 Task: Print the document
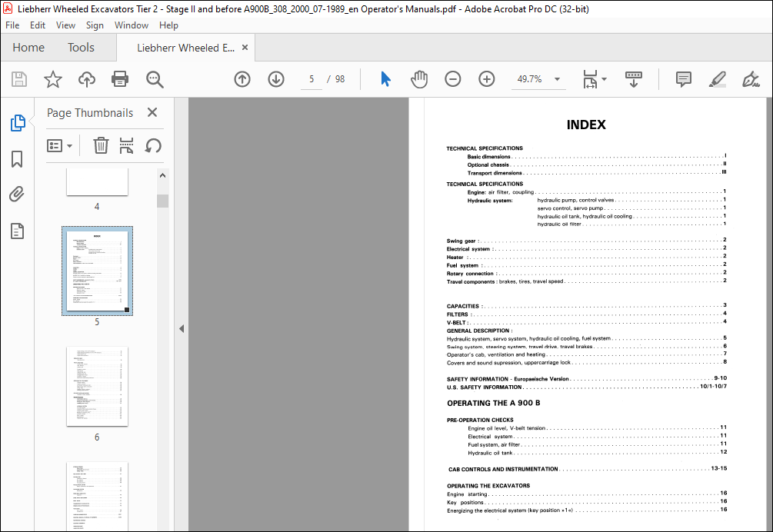tap(120, 79)
